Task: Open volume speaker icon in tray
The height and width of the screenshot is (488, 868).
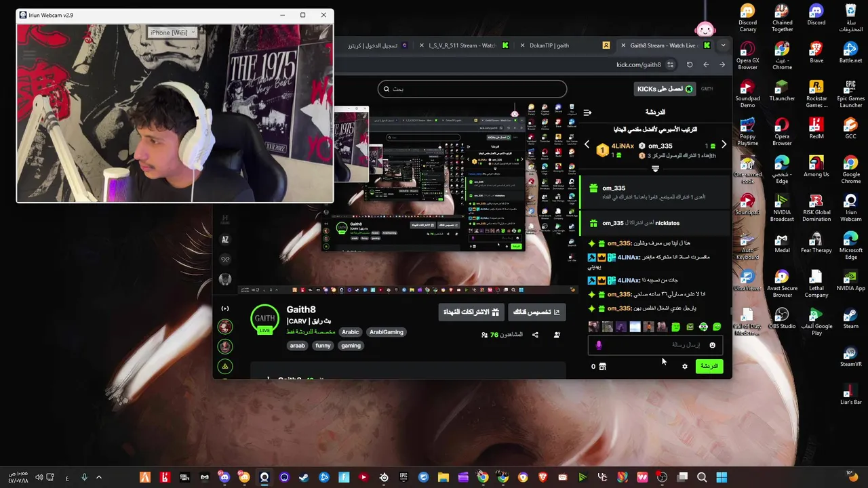Action: tap(39, 477)
